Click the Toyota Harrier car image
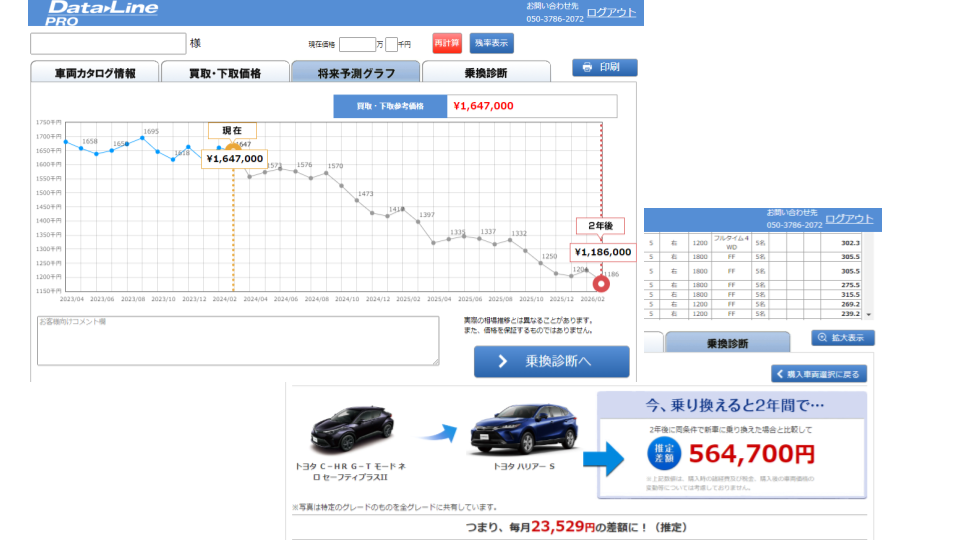 524,429
